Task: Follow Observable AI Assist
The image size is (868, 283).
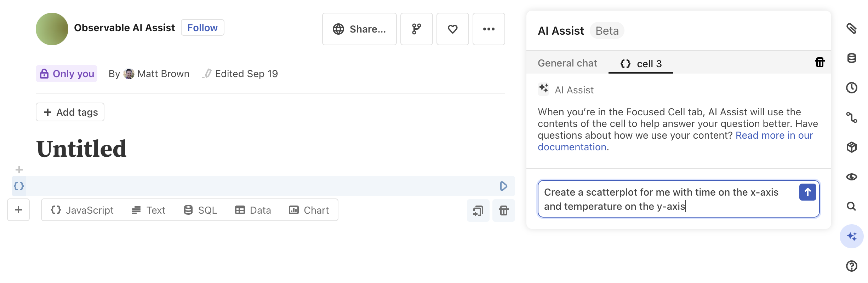Action: pos(202,28)
